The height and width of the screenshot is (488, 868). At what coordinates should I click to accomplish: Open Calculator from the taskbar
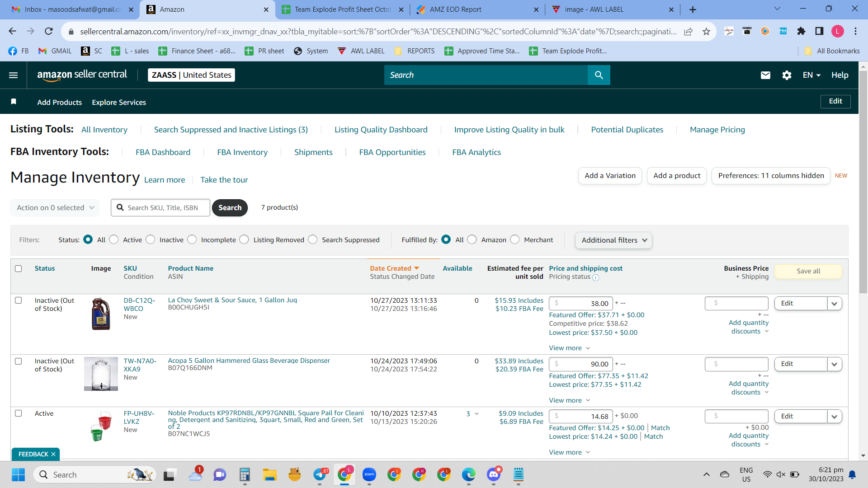(x=245, y=474)
